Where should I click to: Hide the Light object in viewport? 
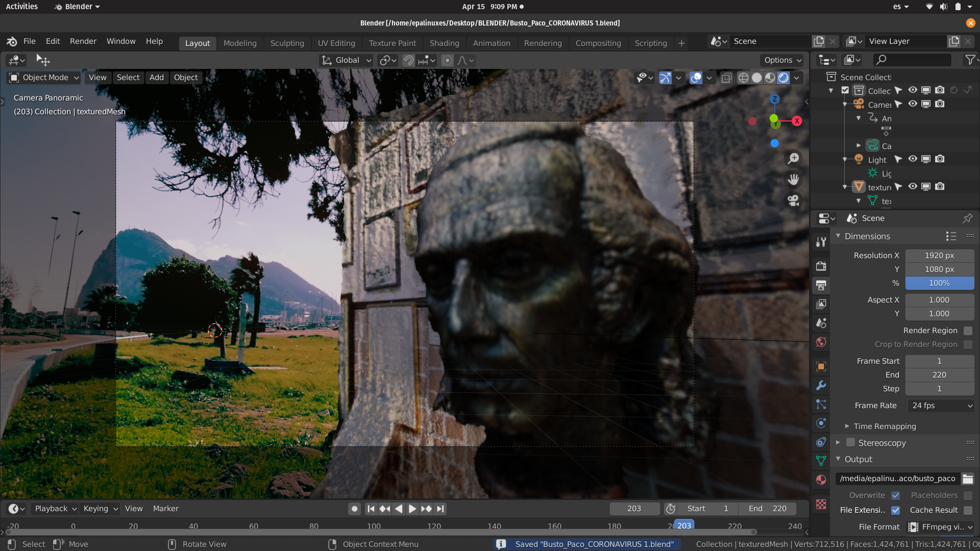pyautogui.click(x=912, y=159)
